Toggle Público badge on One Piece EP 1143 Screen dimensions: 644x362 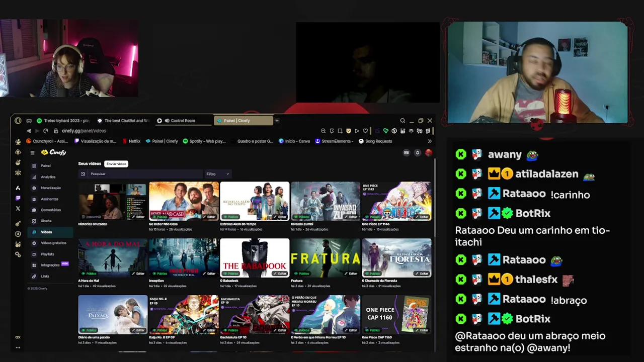(x=373, y=217)
